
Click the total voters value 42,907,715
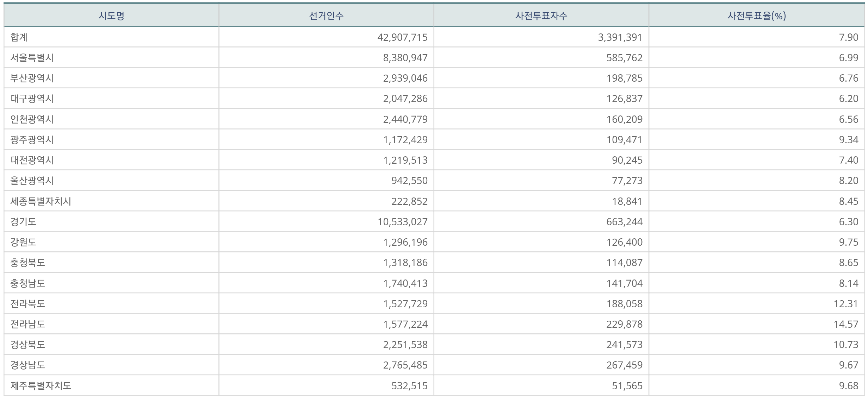pos(402,37)
